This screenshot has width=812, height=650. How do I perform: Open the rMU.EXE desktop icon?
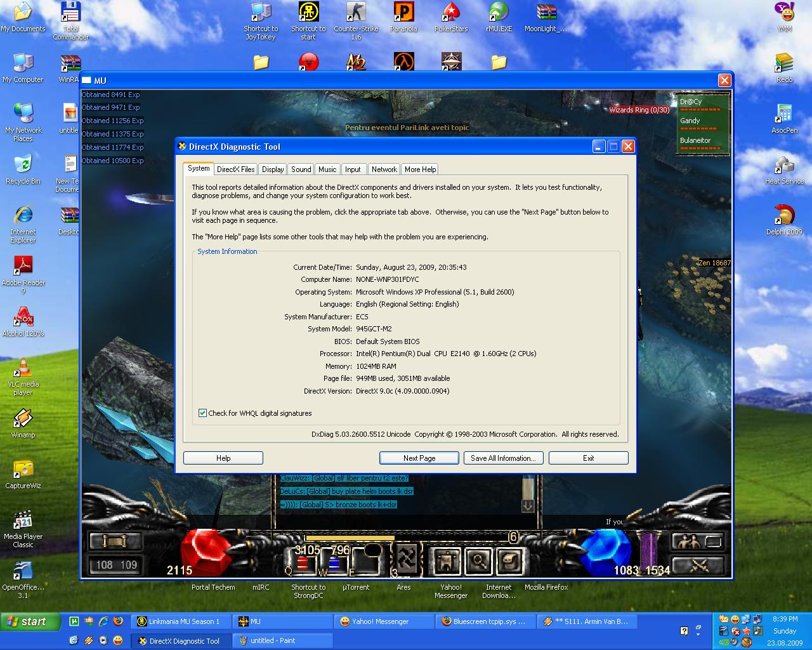pos(499,17)
